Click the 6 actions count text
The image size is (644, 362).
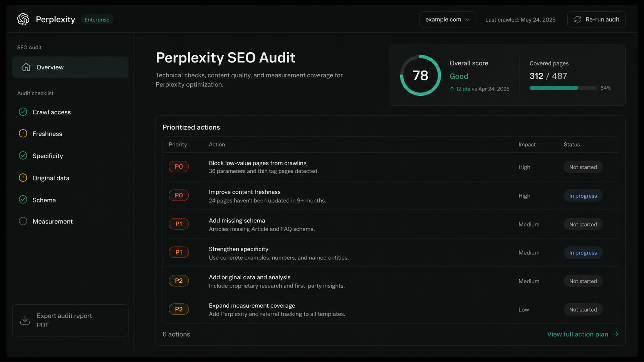point(176,334)
